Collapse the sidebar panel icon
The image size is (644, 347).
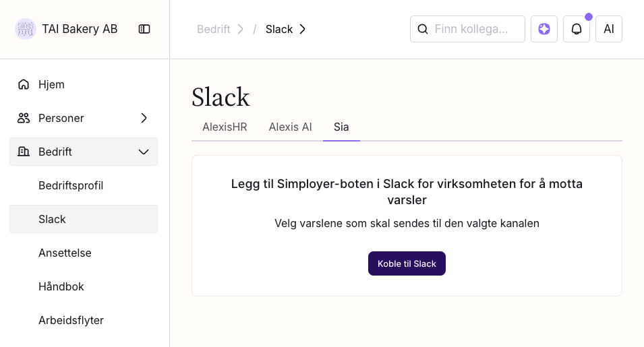pos(144,29)
